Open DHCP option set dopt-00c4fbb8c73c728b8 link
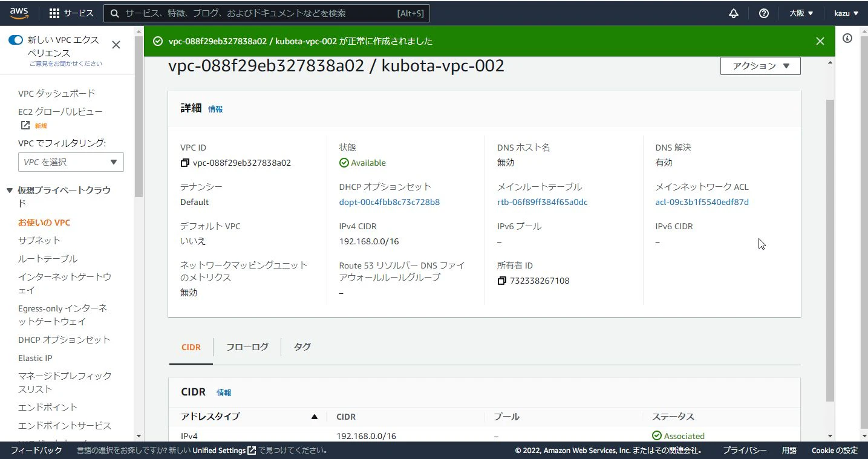Image resolution: width=868 pixels, height=459 pixels. click(390, 202)
